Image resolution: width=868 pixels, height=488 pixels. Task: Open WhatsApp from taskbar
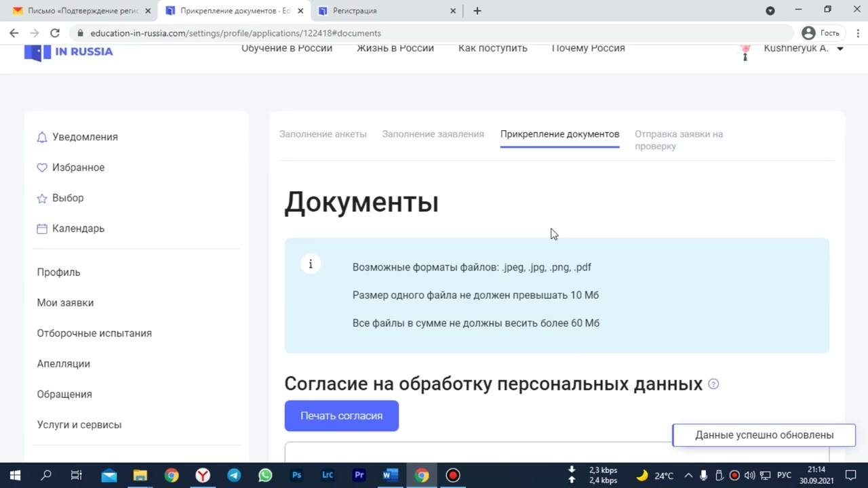(265, 475)
